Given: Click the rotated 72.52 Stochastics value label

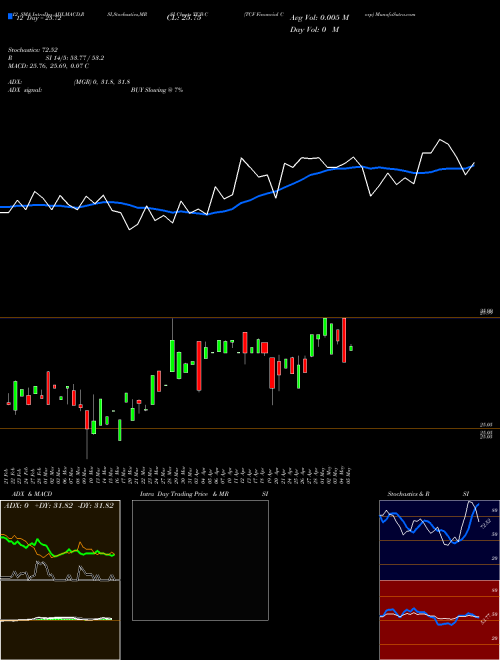Looking at the screenshot, I should pos(485,524).
